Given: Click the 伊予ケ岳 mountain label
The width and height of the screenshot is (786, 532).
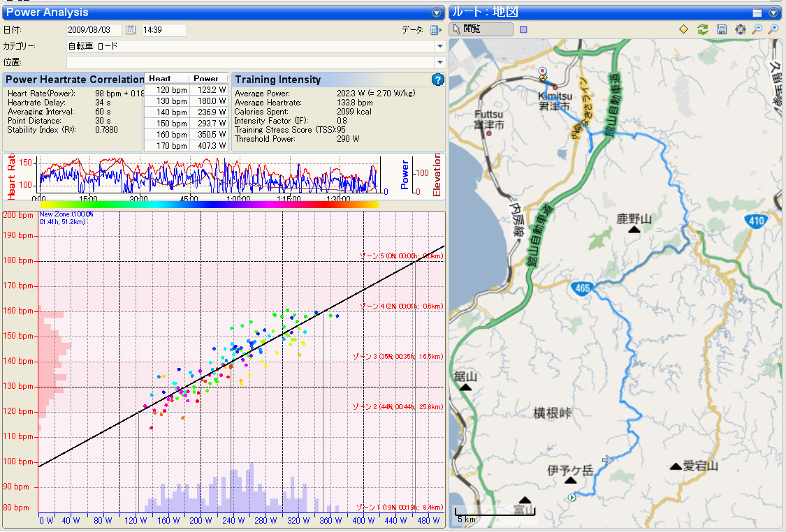Looking at the screenshot, I should pos(570,471).
